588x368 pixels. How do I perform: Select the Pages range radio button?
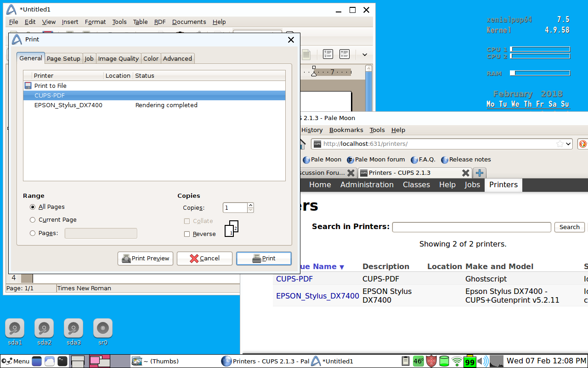pos(33,233)
